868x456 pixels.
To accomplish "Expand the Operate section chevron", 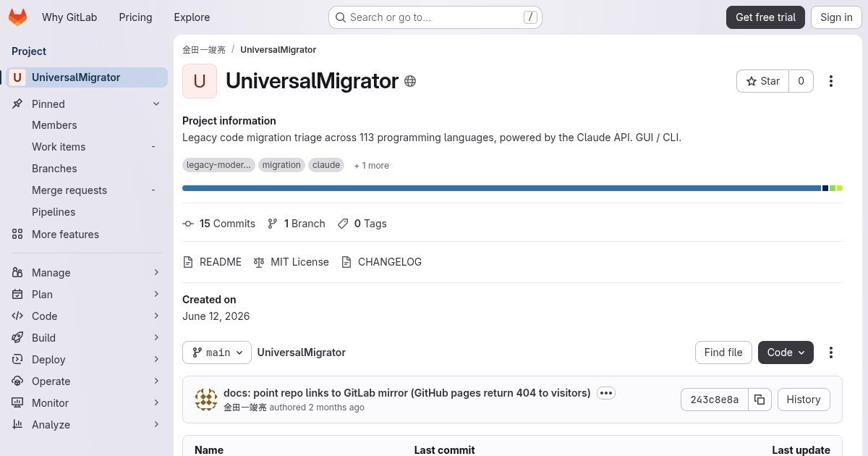I will (156, 381).
